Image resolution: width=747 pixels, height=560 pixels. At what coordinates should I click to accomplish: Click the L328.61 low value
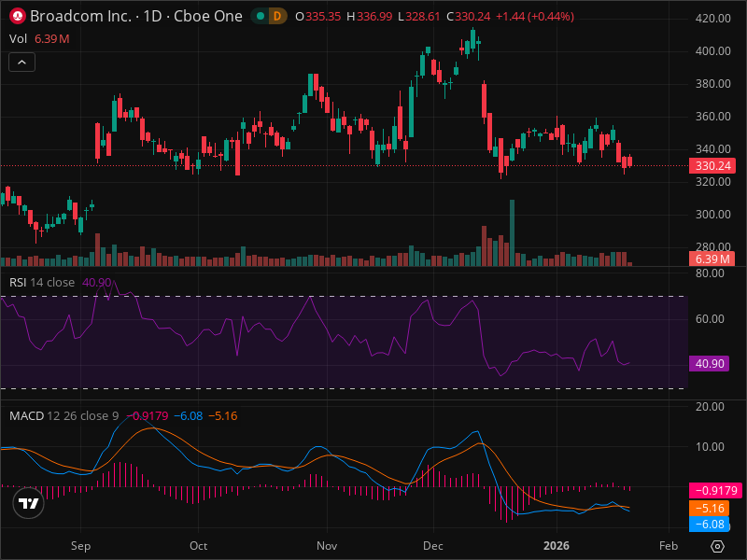[x=418, y=16]
